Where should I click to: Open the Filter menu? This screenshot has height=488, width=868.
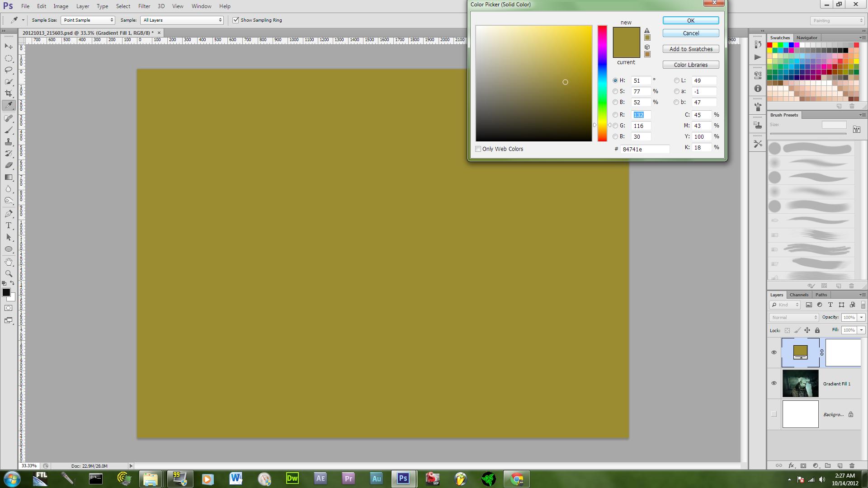144,6
